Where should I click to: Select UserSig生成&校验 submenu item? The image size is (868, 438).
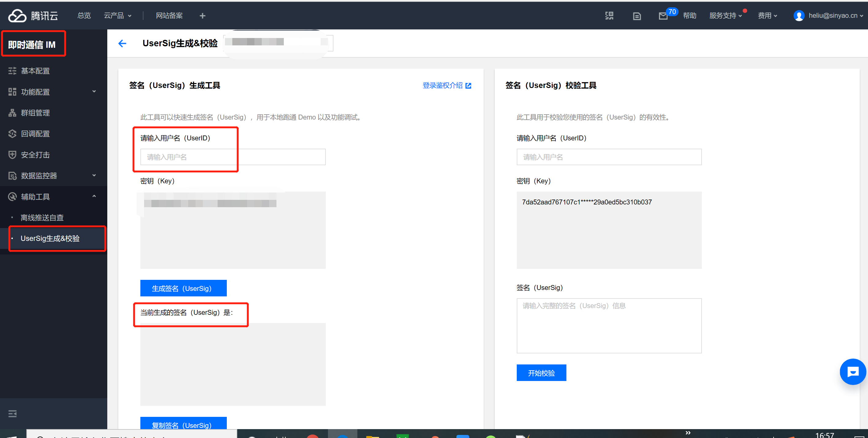tap(50, 238)
